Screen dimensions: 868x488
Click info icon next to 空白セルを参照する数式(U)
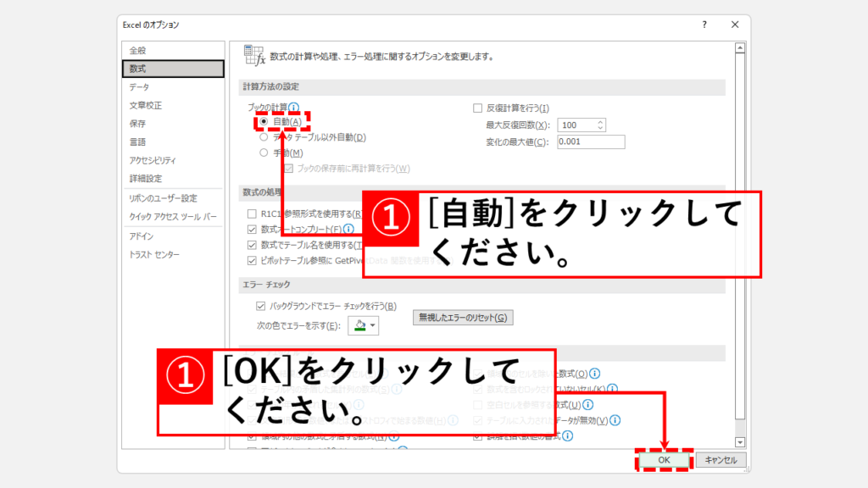pyautogui.click(x=587, y=405)
